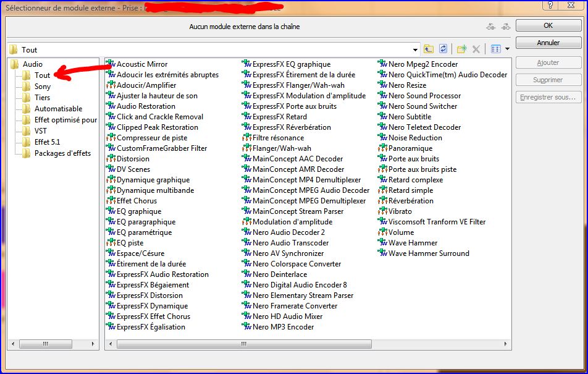Click the Panoramique plug-in icon
This screenshot has width=588, height=374.
pyautogui.click(x=382, y=148)
